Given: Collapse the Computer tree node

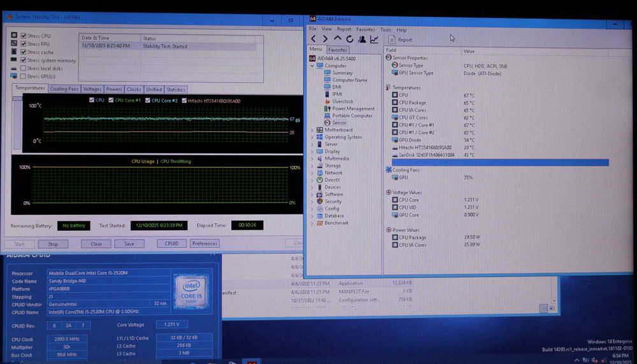Looking at the screenshot, I should (x=312, y=66).
